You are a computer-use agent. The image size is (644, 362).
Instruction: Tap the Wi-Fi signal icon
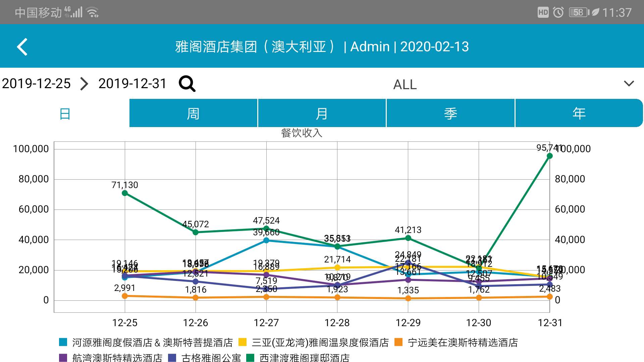[x=92, y=13]
